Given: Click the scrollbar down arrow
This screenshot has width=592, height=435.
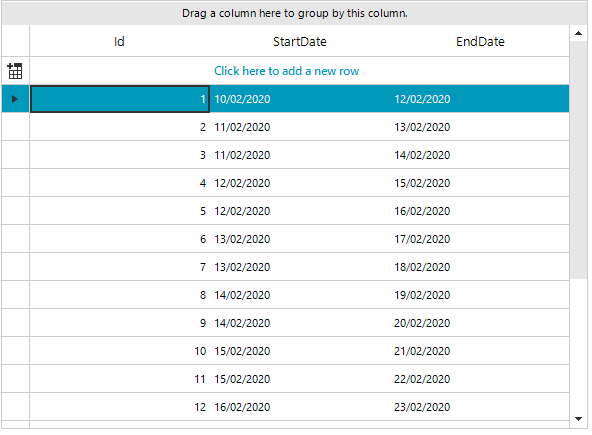Looking at the screenshot, I should [578, 418].
